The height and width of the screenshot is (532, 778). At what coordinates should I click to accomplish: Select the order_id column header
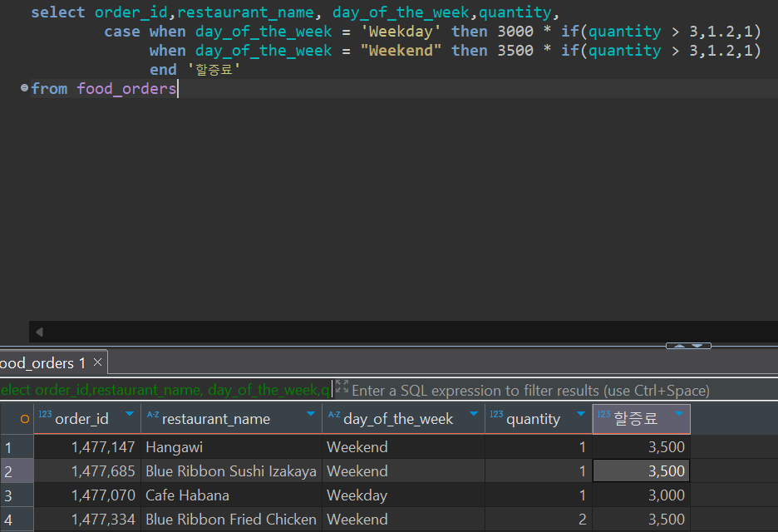(x=87, y=419)
